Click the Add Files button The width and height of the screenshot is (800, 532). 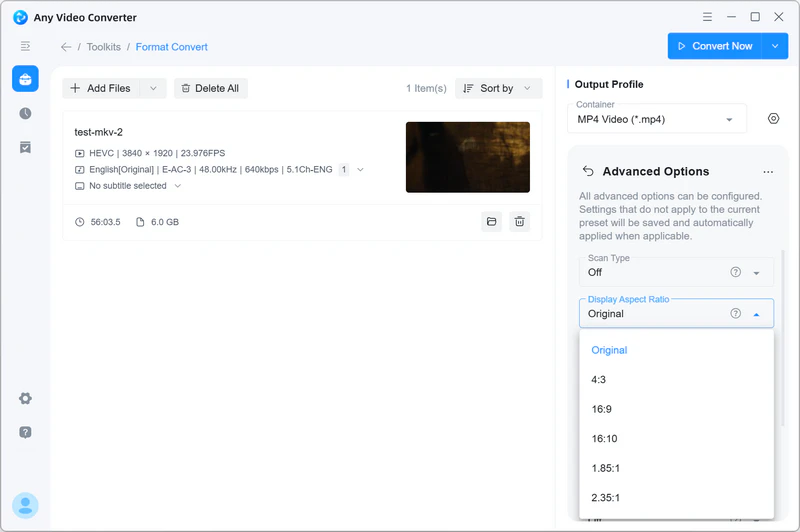101,88
